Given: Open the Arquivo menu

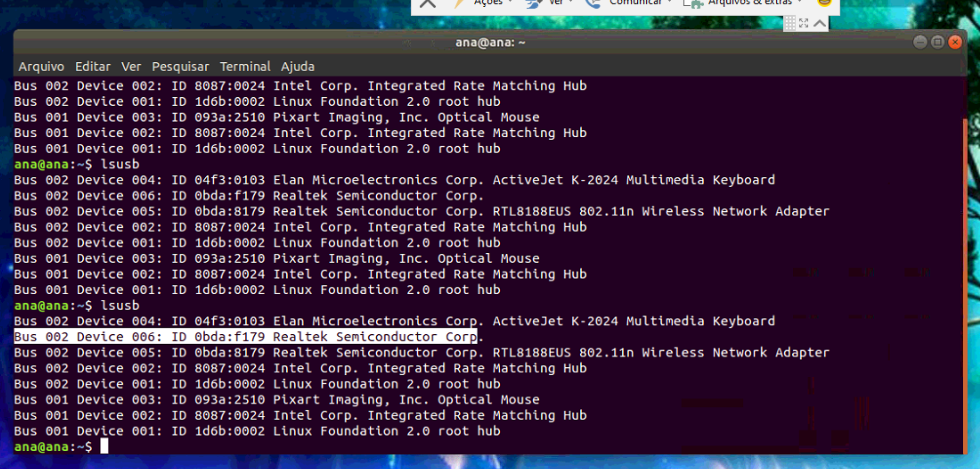Looking at the screenshot, I should 41,67.
